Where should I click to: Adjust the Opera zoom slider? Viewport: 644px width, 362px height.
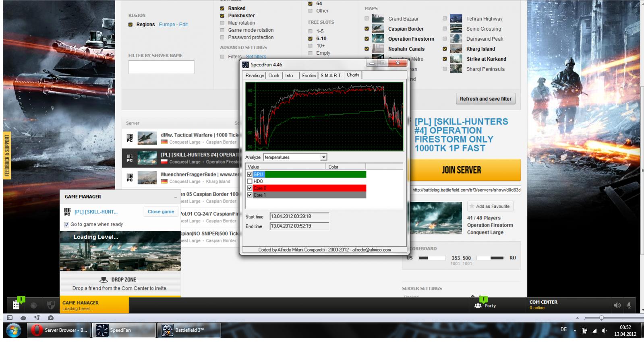click(601, 318)
